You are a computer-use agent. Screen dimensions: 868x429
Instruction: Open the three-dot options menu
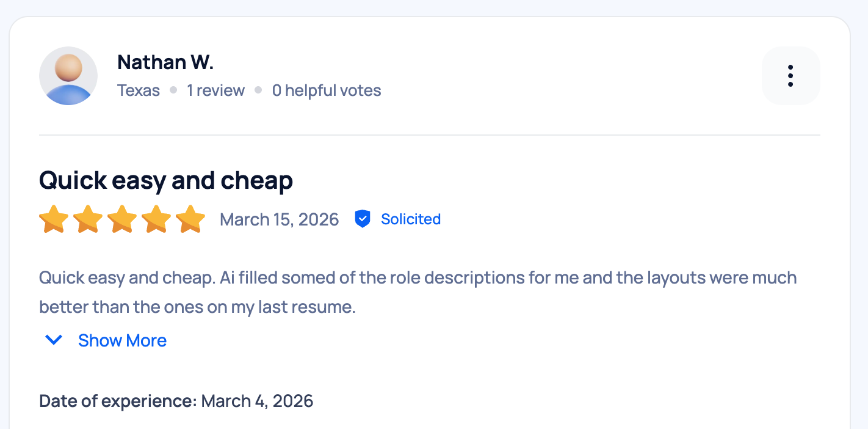point(790,76)
